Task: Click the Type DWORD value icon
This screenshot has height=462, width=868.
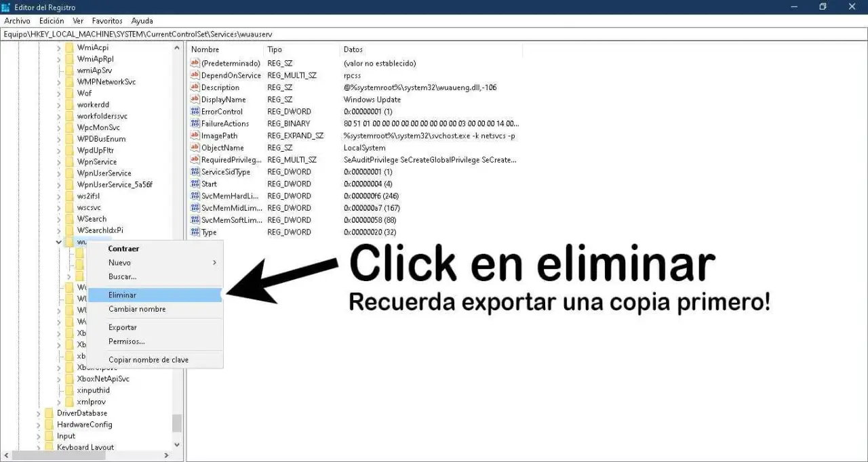Action: coord(195,232)
